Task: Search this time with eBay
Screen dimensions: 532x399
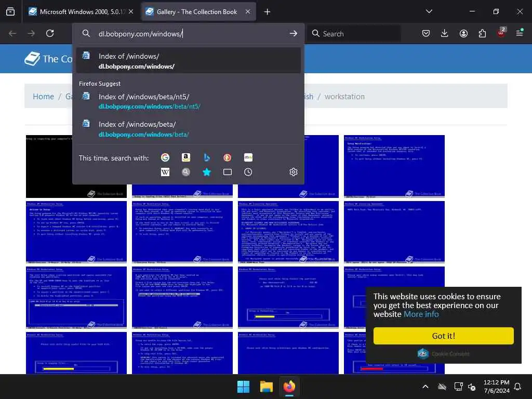Action: (x=248, y=157)
